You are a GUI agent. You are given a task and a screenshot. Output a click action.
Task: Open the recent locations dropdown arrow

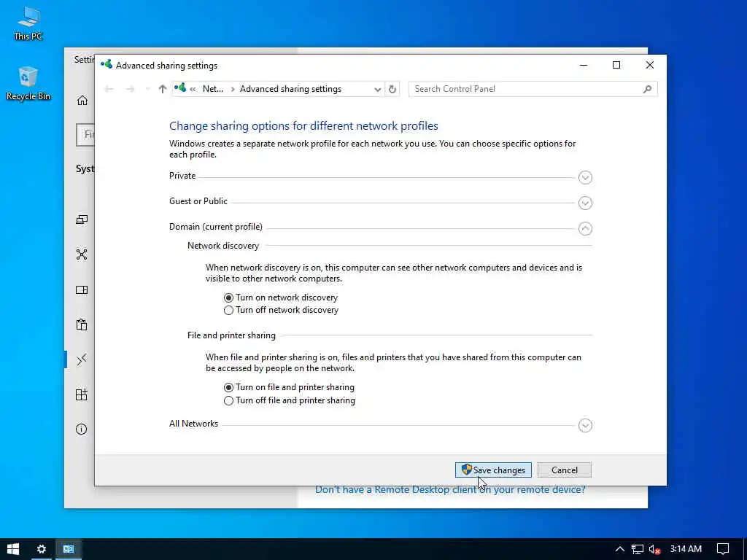click(147, 89)
